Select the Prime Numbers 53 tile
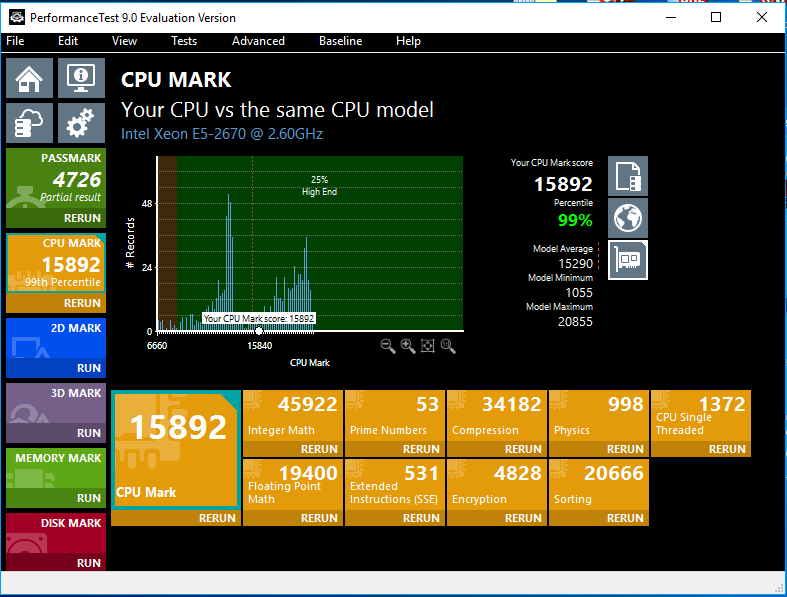The height and width of the screenshot is (597, 787). coord(395,416)
